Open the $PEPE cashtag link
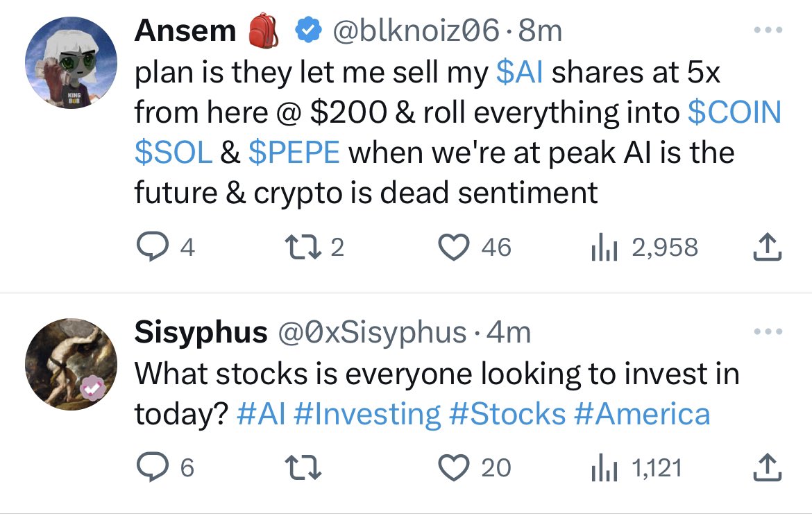The width and height of the screenshot is (812, 518). [294, 153]
